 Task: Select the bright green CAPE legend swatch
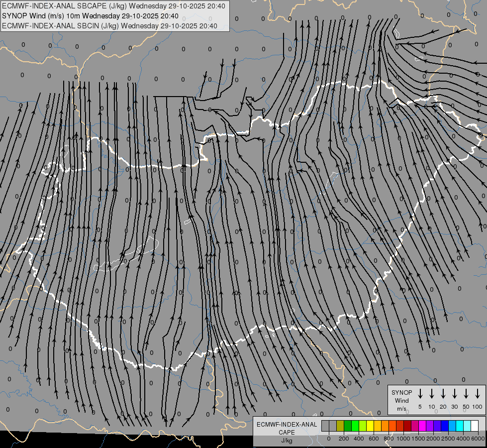(355, 426)
